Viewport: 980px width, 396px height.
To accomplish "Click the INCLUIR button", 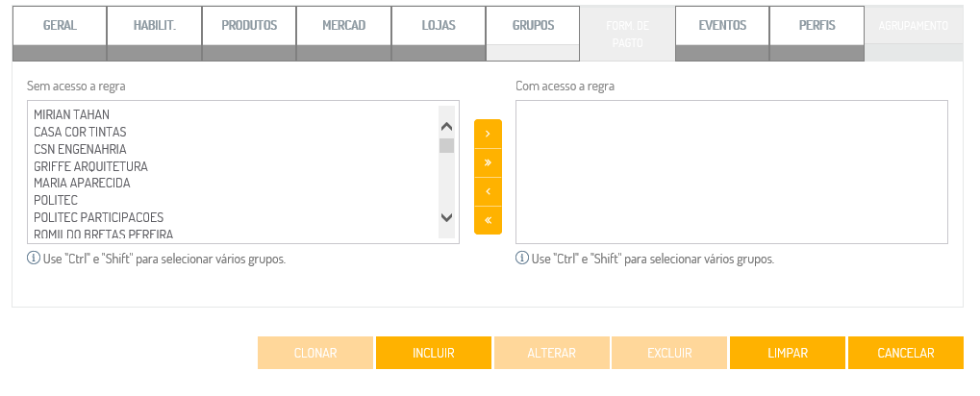I will tap(433, 353).
